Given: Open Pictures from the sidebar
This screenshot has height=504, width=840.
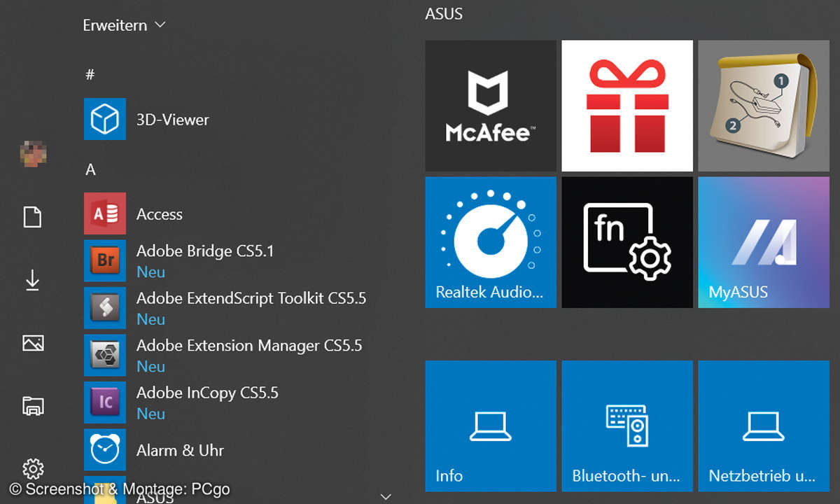Looking at the screenshot, I should (33, 343).
